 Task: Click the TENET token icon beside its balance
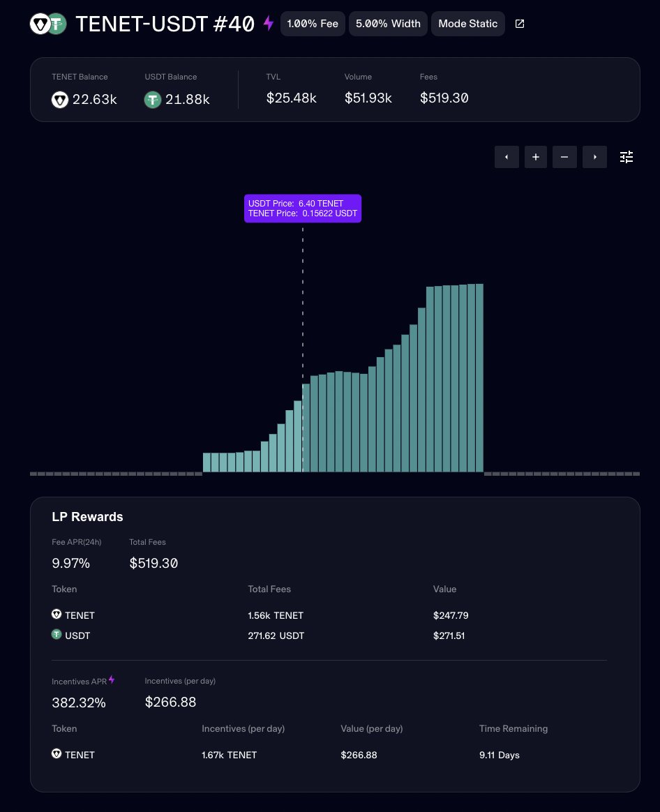pyautogui.click(x=59, y=100)
